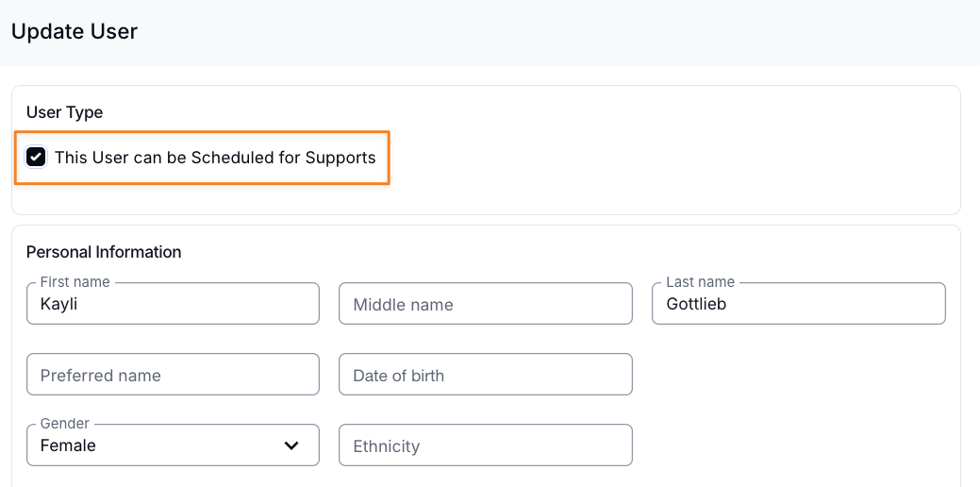Focus the Date of birth field
This screenshot has height=487, width=980.
pyautogui.click(x=485, y=375)
